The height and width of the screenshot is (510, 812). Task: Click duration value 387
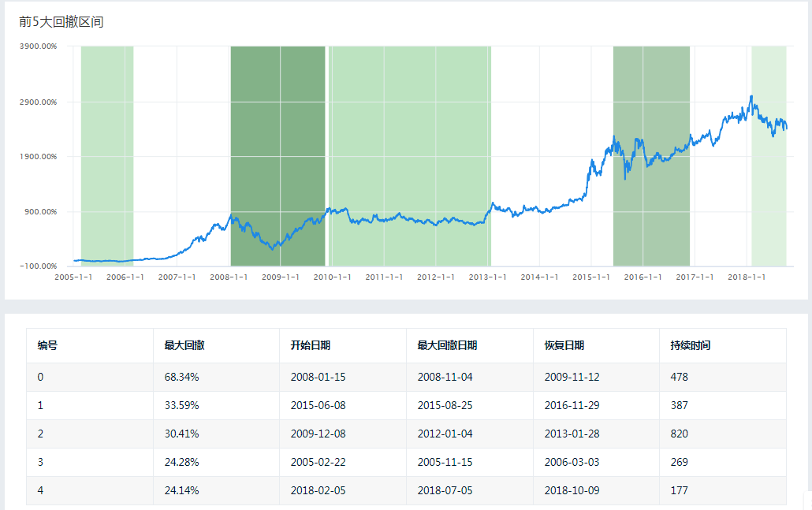point(679,405)
